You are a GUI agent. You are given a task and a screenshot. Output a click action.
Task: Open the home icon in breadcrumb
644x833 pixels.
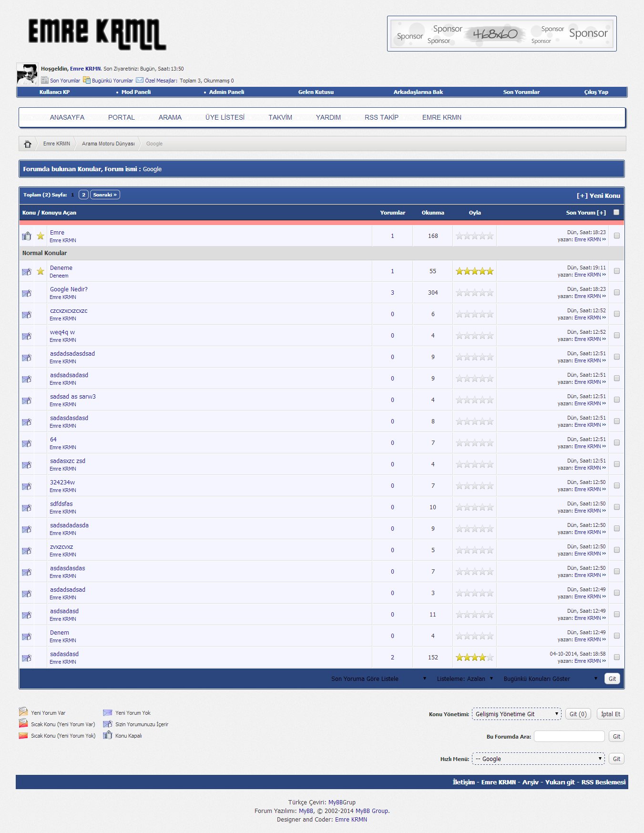[28, 144]
